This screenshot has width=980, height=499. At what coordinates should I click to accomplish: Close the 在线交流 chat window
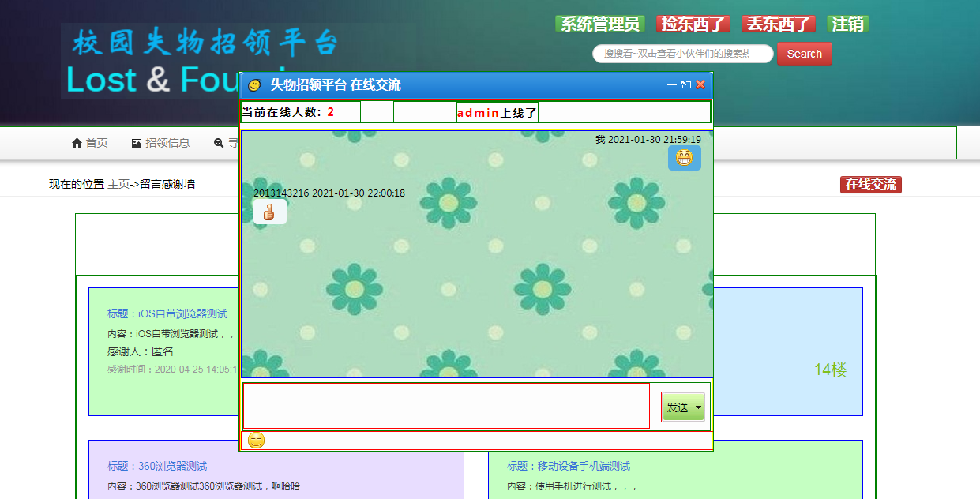700,84
